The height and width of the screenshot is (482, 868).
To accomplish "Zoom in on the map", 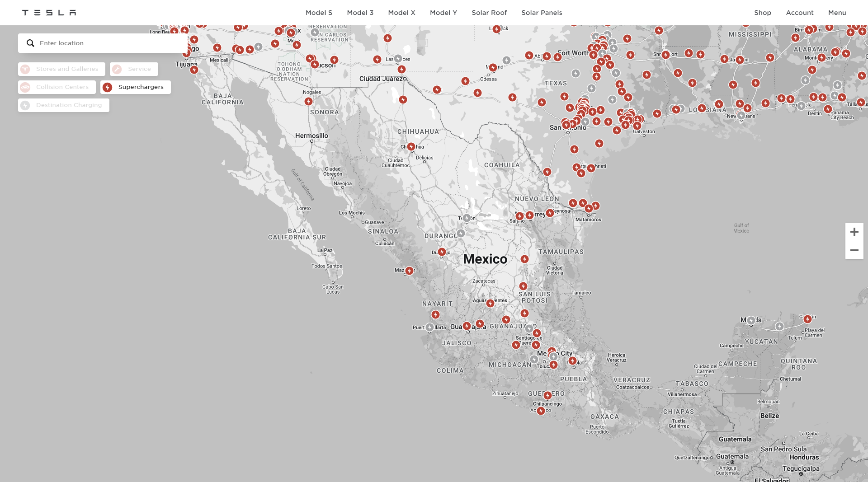I will coord(854,232).
